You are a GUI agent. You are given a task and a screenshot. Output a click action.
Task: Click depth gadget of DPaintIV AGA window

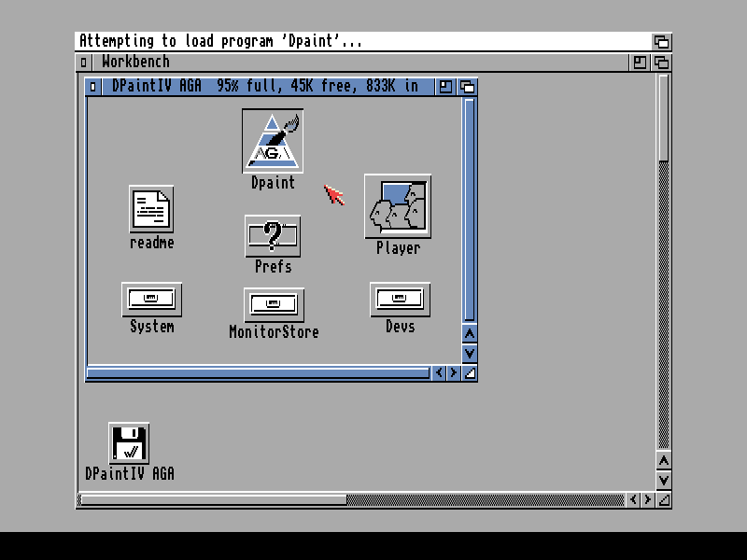coord(468,87)
